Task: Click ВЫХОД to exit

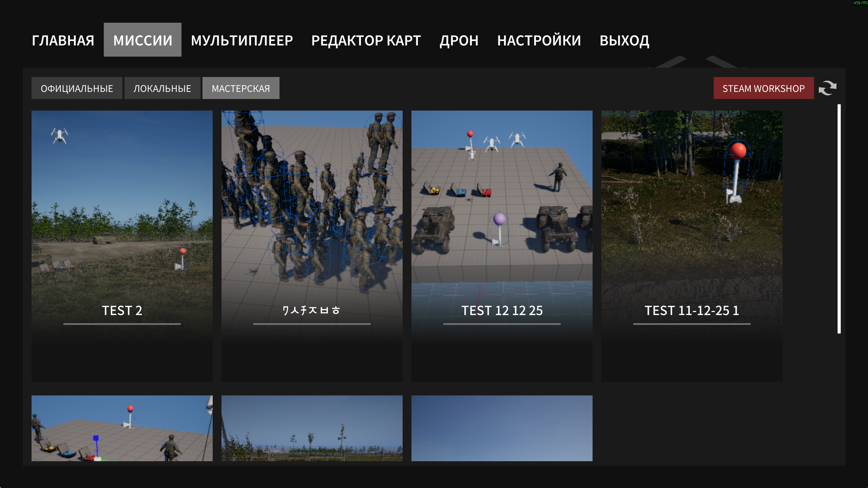Action: [x=624, y=40]
